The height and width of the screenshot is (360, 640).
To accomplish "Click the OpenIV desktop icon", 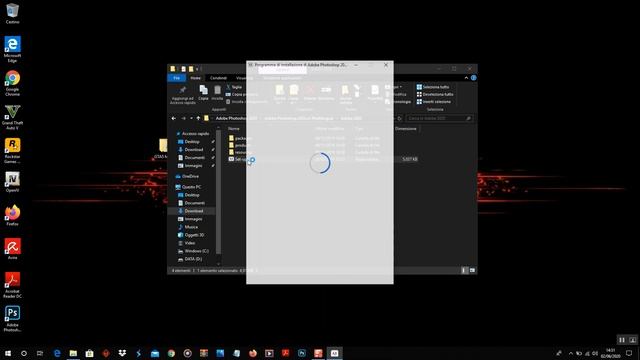I will click(12, 182).
